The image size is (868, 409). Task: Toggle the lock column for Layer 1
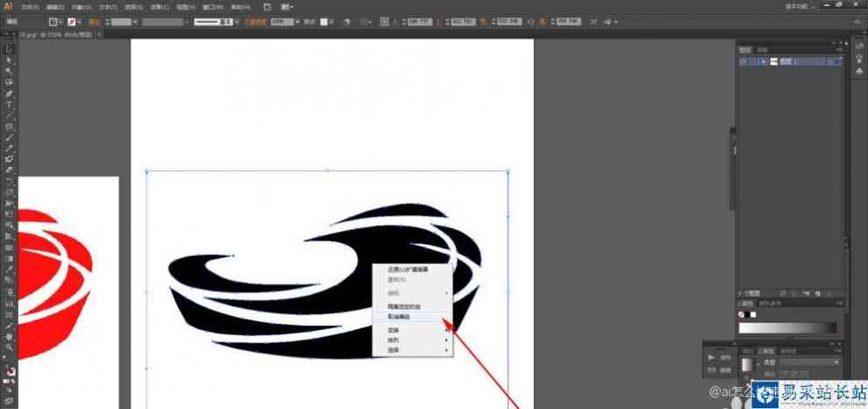(x=754, y=62)
